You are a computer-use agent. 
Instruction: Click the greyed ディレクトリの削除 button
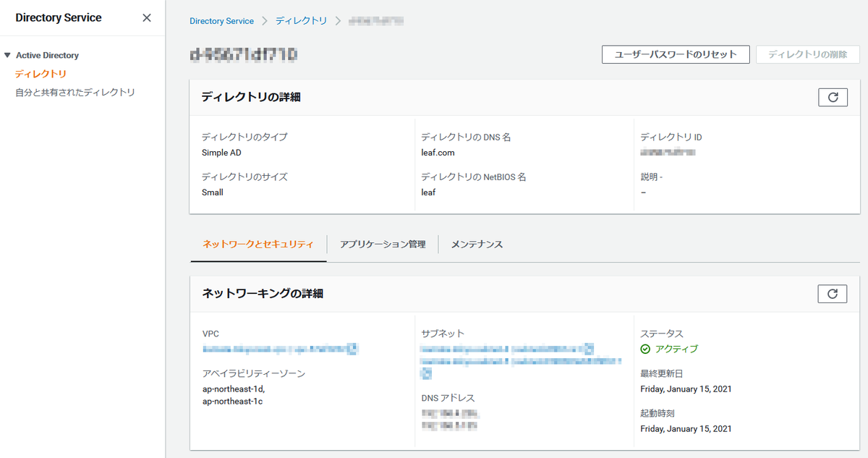pyautogui.click(x=808, y=54)
